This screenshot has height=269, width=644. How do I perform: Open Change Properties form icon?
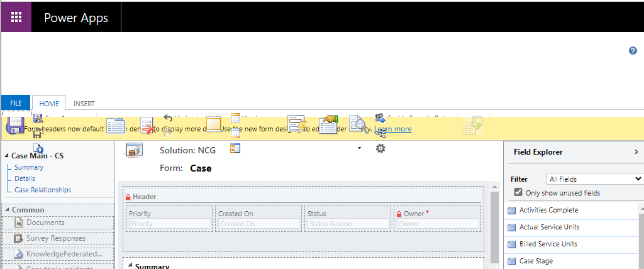[x=116, y=126]
